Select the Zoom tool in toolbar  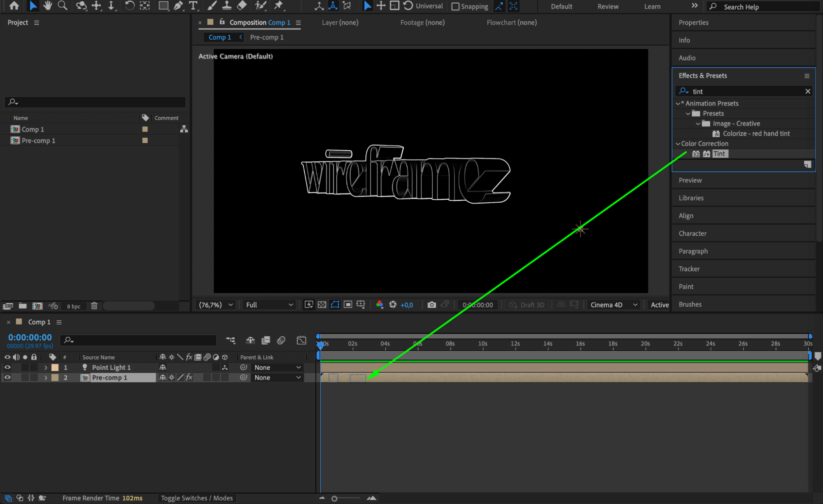[63, 6]
